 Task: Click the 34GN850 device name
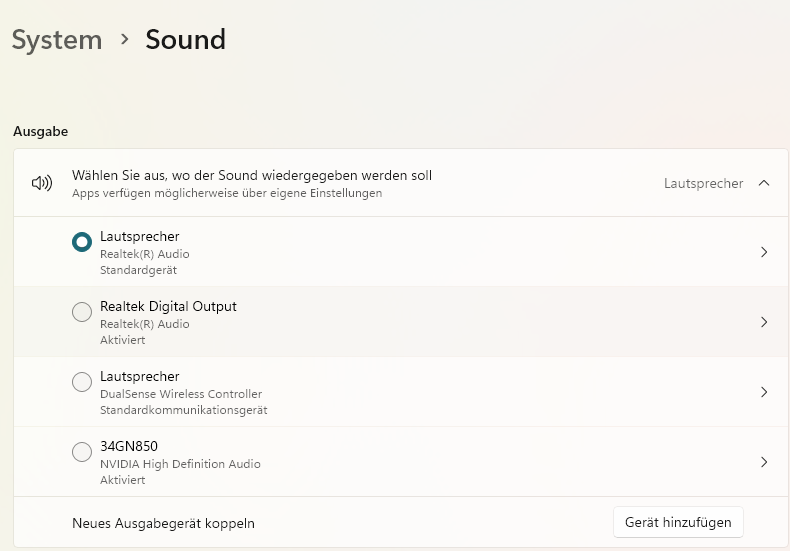click(x=129, y=446)
